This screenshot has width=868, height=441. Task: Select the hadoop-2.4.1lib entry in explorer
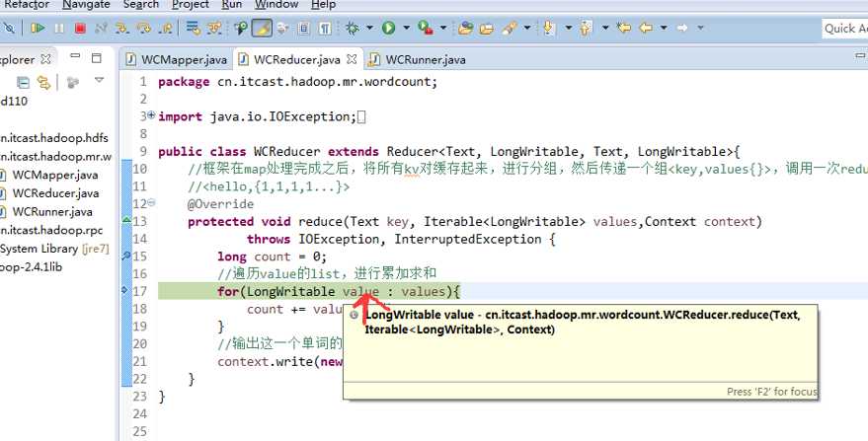[x=32, y=266]
